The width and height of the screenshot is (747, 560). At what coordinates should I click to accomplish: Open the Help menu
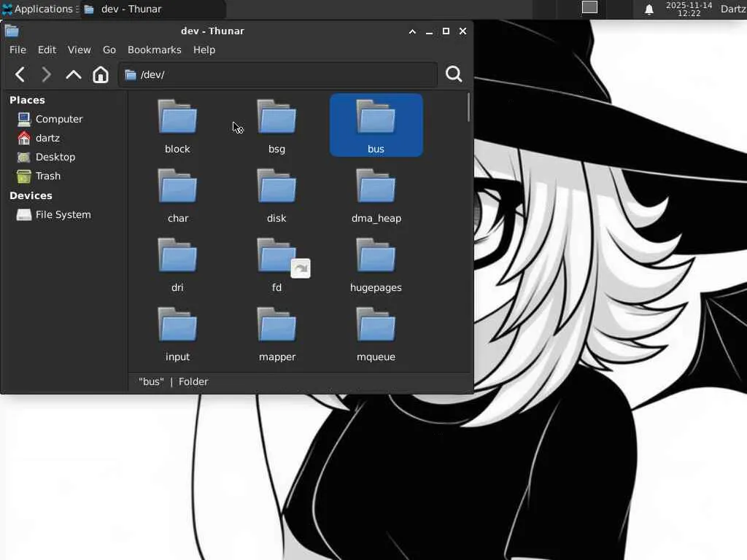(x=204, y=50)
